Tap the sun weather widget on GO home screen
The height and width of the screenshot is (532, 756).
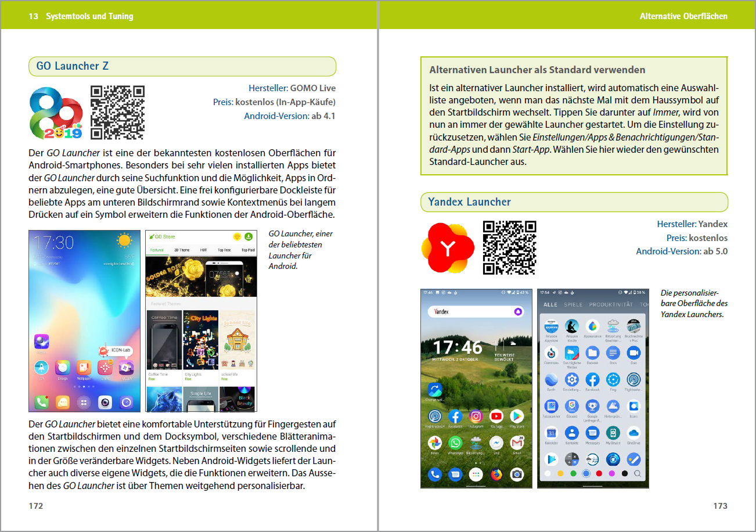pyautogui.click(x=124, y=240)
